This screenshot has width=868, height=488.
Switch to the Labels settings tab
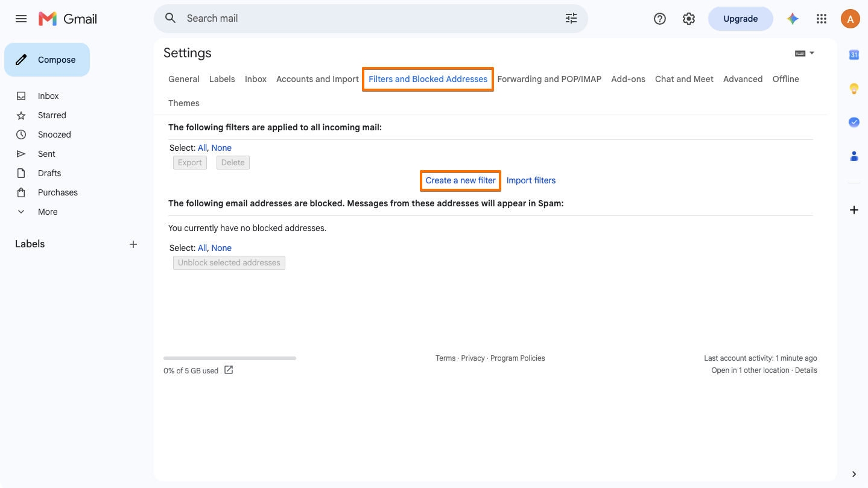tap(222, 79)
